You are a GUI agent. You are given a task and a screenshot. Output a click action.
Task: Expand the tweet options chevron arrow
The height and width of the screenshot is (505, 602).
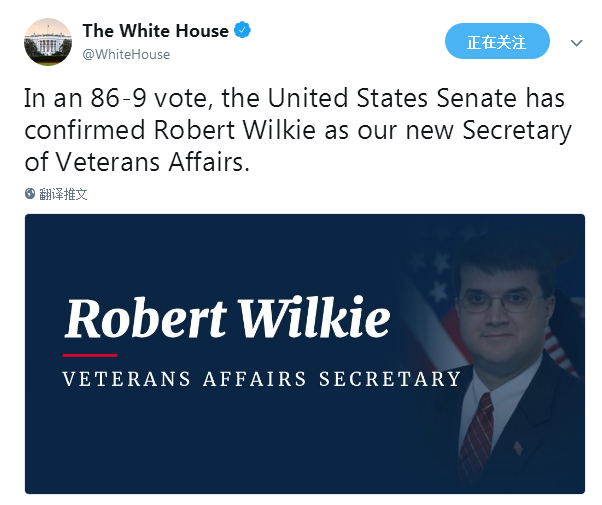point(577,43)
